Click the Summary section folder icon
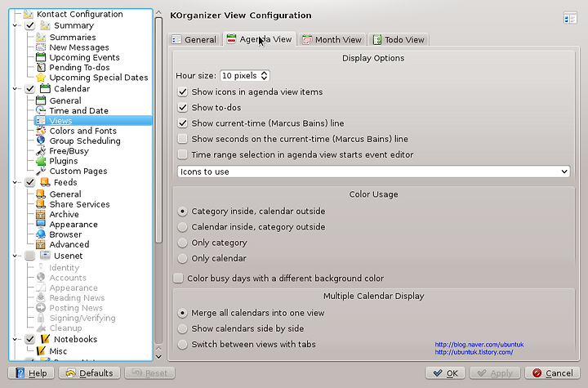The height and width of the screenshot is (388, 588). pos(45,25)
